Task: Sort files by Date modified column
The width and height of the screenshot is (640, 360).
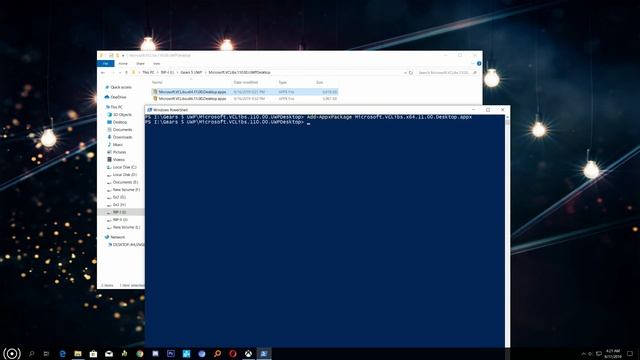Action: 245,82
